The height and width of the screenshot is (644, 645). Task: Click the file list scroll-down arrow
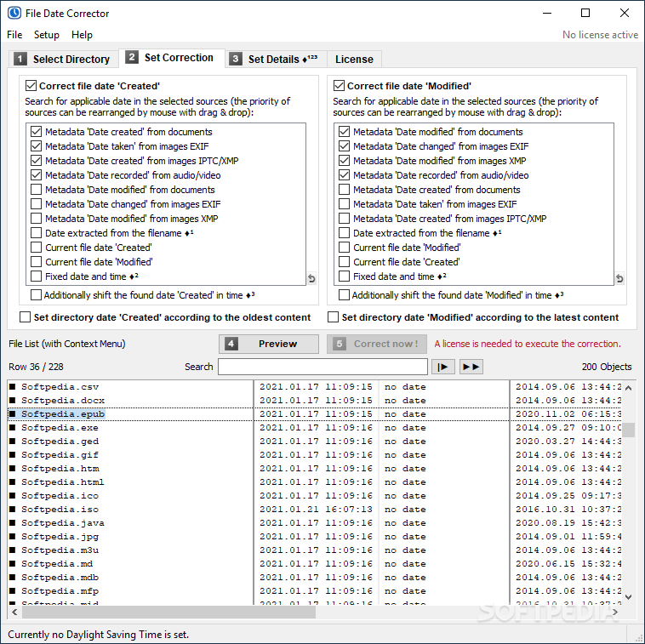pyautogui.click(x=628, y=597)
